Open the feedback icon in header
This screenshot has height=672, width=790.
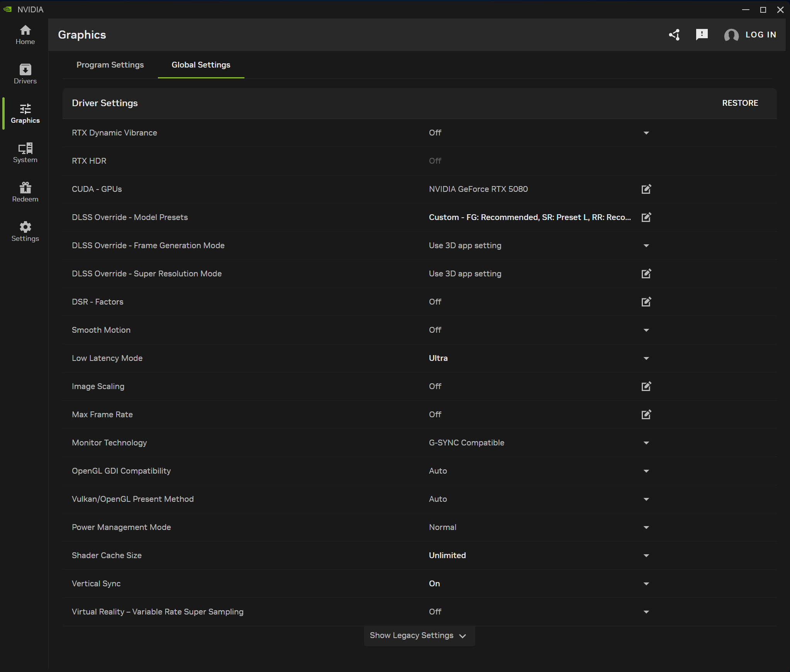tap(702, 35)
